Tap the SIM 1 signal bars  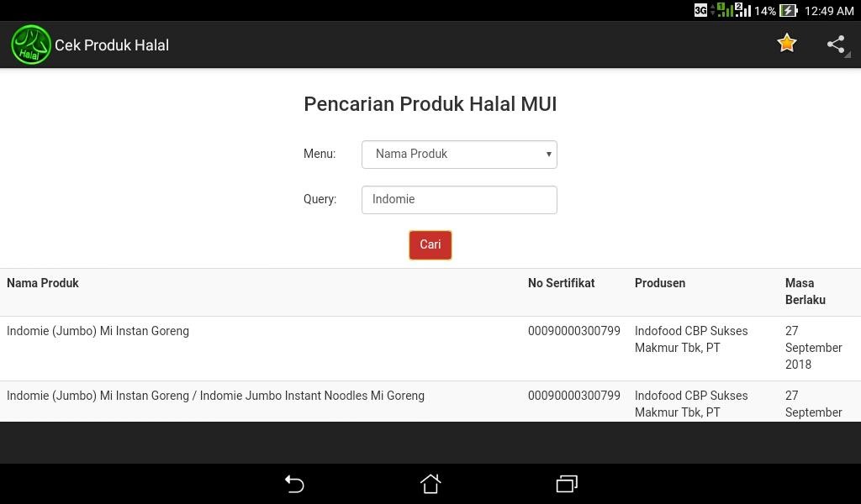725,10
